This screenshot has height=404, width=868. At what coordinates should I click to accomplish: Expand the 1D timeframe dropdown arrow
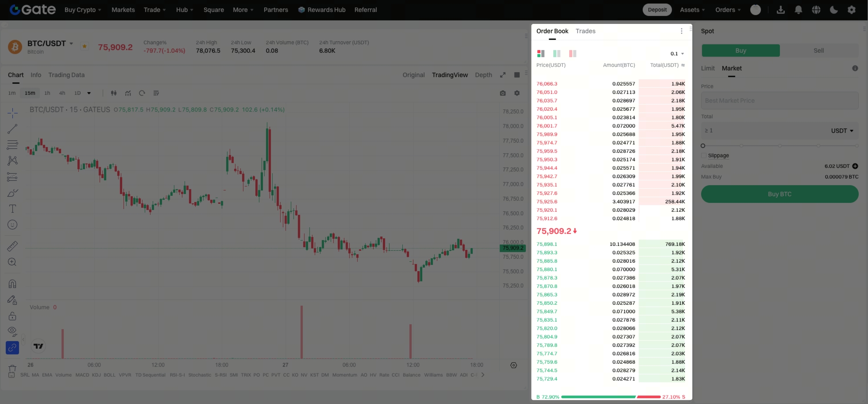coord(89,93)
